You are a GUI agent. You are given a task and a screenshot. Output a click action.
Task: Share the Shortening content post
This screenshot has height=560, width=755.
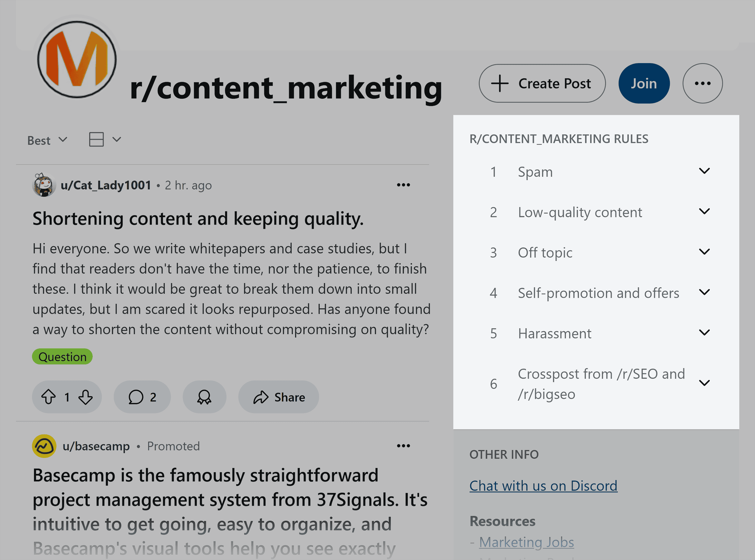pos(278,397)
